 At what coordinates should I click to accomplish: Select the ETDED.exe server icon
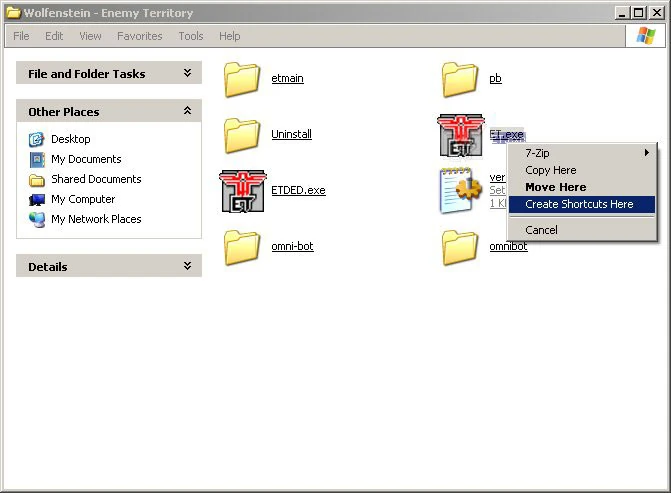243,191
